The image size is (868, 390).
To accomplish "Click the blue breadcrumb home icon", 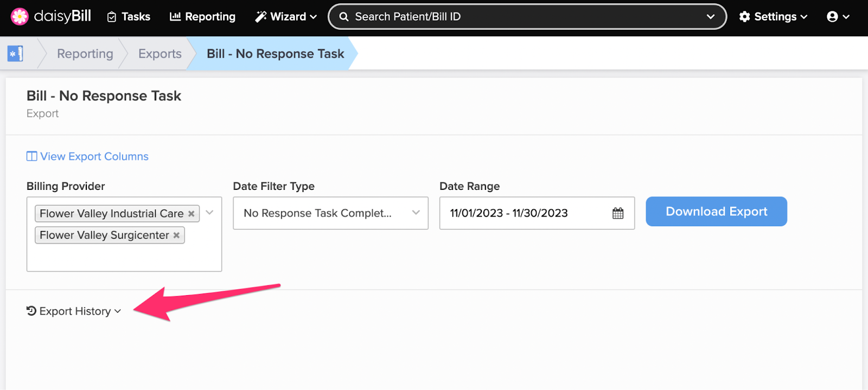I will [x=15, y=54].
